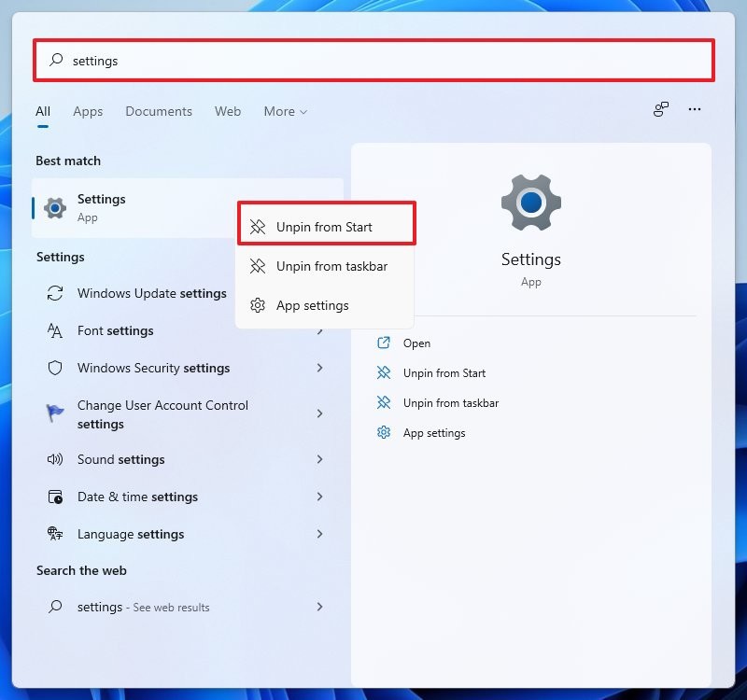Expand the Windows Security settings chevron
The height and width of the screenshot is (700, 747).
(x=319, y=368)
